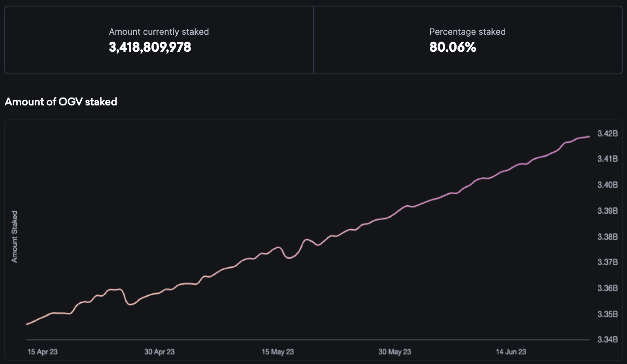Select the 3.36B y-axis value
Image resolution: width=627 pixels, height=364 pixels.
click(x=607, y=288)
